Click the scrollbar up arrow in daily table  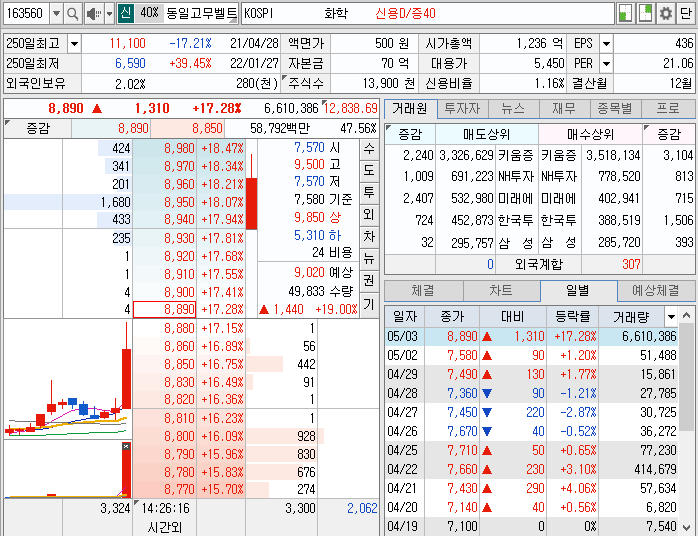[686, 316]
